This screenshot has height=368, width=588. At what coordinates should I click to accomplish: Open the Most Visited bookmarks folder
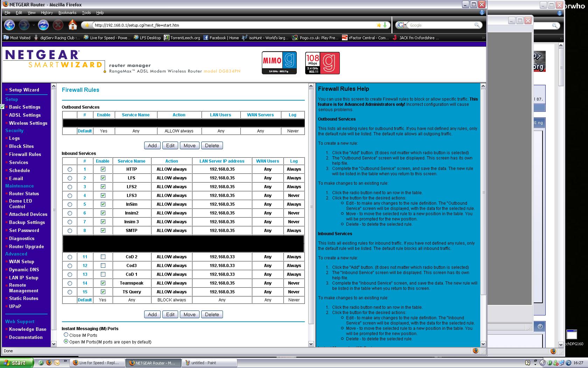tap(17, 38)
